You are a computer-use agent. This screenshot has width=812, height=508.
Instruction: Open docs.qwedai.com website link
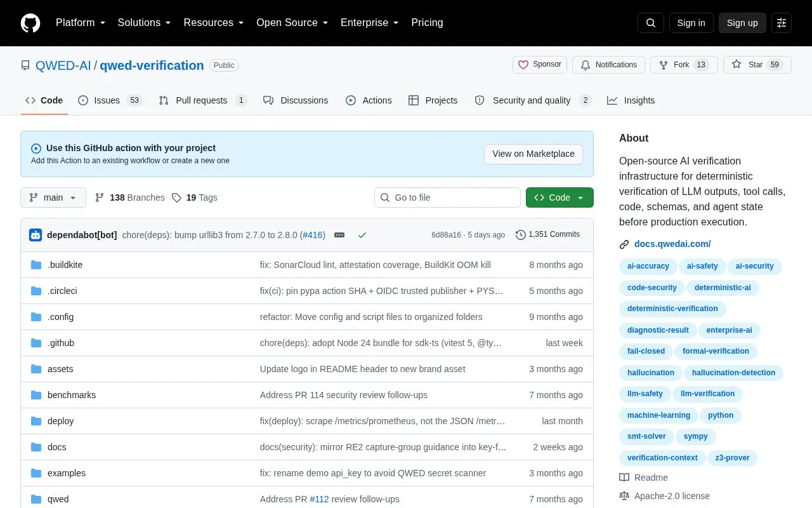(672, 244)
